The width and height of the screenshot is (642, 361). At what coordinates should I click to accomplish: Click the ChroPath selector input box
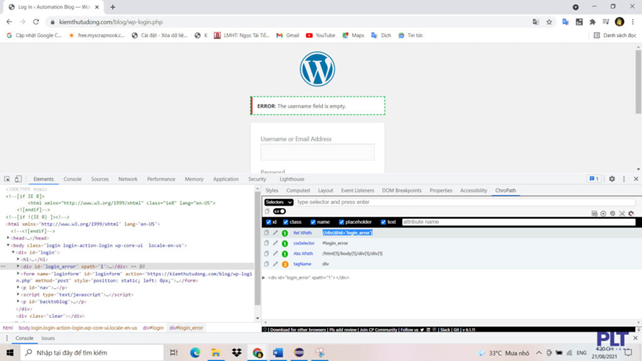click(465, 202)
